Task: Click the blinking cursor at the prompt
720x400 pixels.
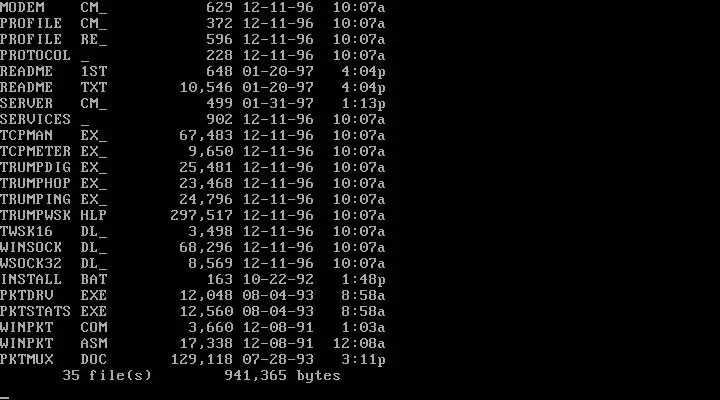Action: click(x=4, y=397)
